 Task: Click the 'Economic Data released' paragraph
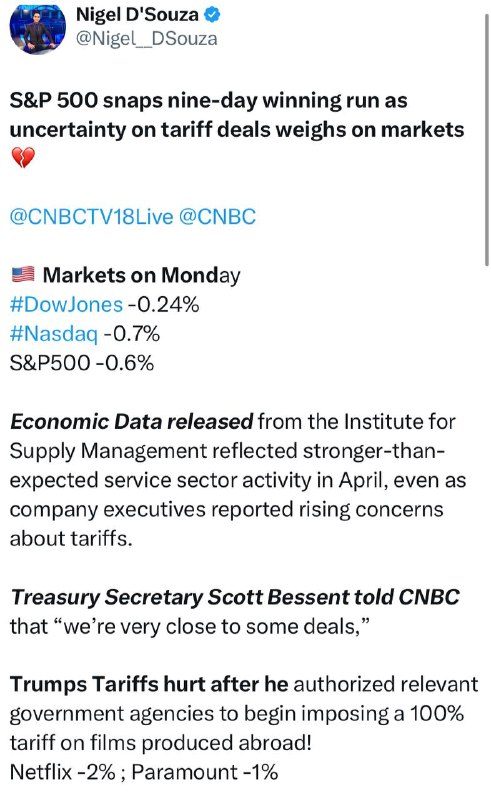238,480
